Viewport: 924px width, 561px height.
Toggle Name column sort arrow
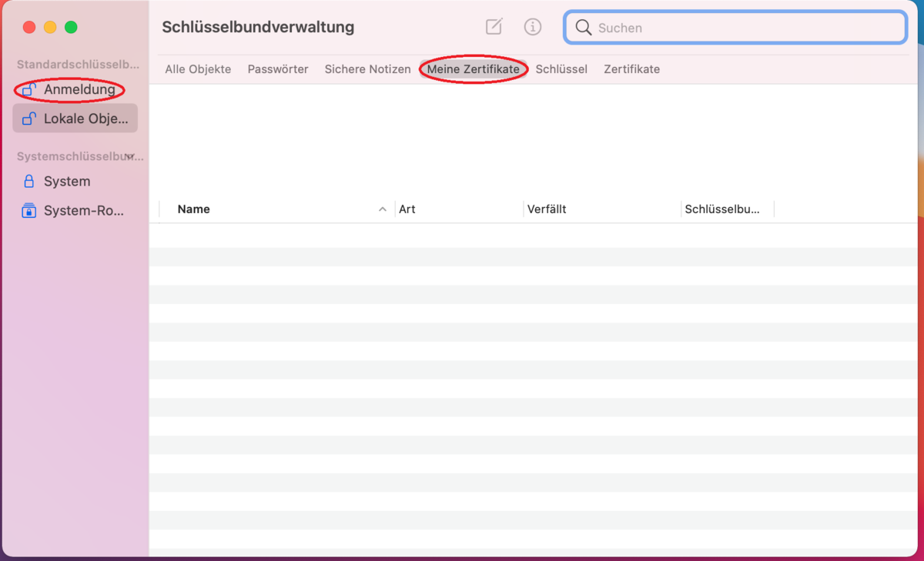click(x=383, y=209)
